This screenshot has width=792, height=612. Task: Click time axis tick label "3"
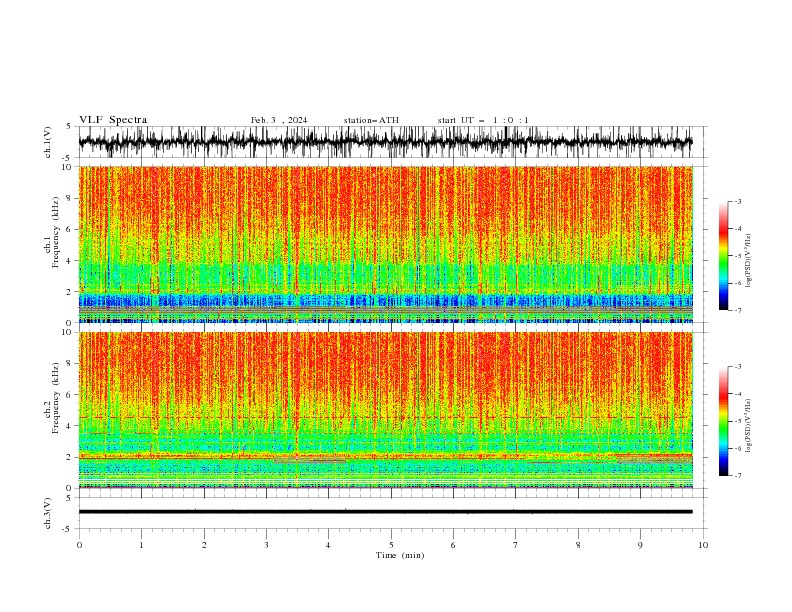266,545
